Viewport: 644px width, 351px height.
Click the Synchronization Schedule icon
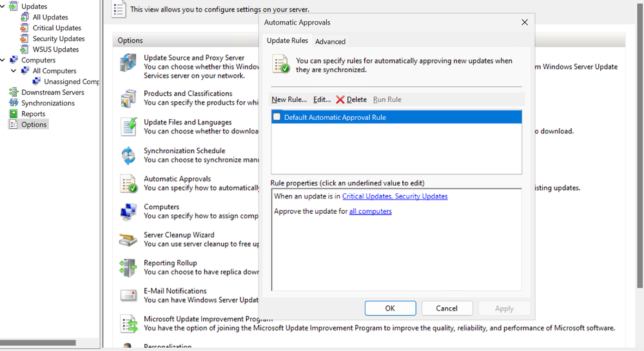pyautogui.click(x=128, y=156)
